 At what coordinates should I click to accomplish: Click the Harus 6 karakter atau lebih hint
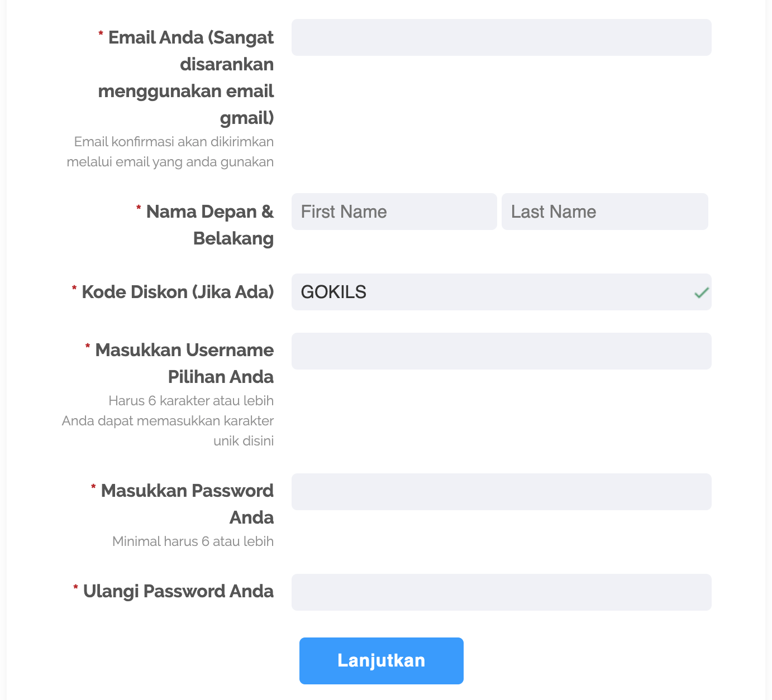(x=191, y=401)
